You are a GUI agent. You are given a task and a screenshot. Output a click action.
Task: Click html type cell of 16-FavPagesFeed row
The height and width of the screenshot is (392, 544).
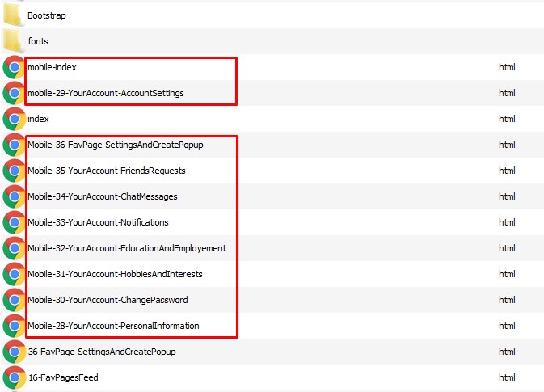507,377
